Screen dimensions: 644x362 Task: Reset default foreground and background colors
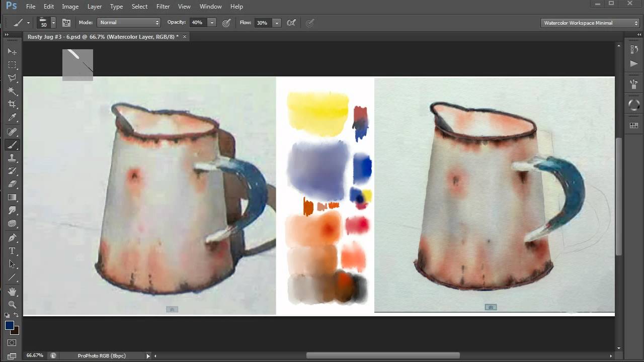pos(8,315)
